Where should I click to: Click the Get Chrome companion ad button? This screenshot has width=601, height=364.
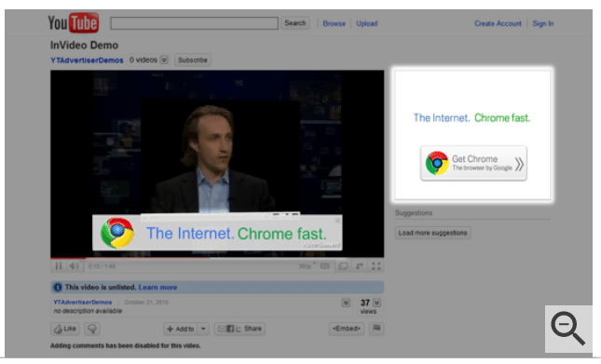(473, 163)
